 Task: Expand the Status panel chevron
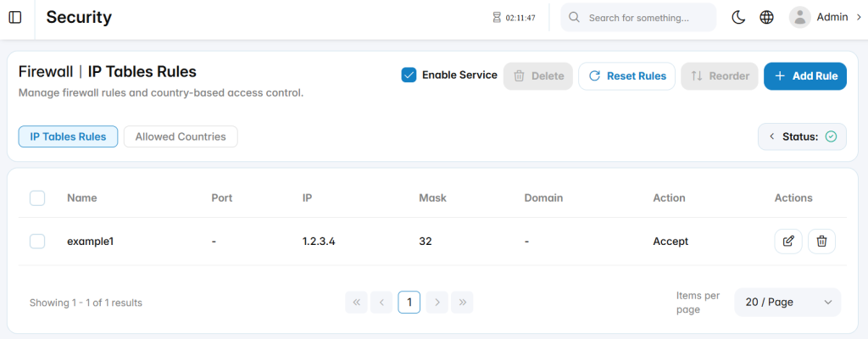point(771,136)
